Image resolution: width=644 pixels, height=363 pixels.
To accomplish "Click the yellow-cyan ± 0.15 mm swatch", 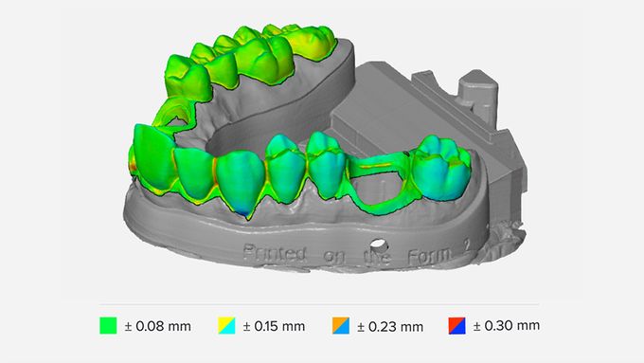I will pyautogui.click(x=226, y=326).
